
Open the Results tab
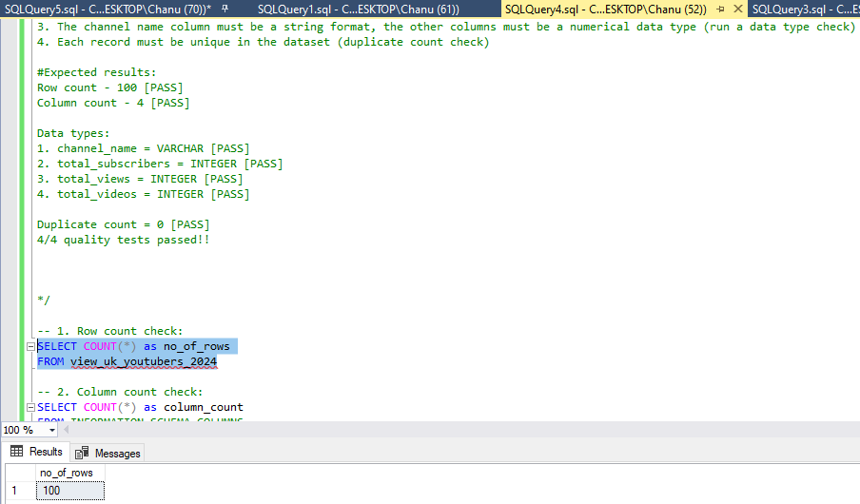coord(37,452)
